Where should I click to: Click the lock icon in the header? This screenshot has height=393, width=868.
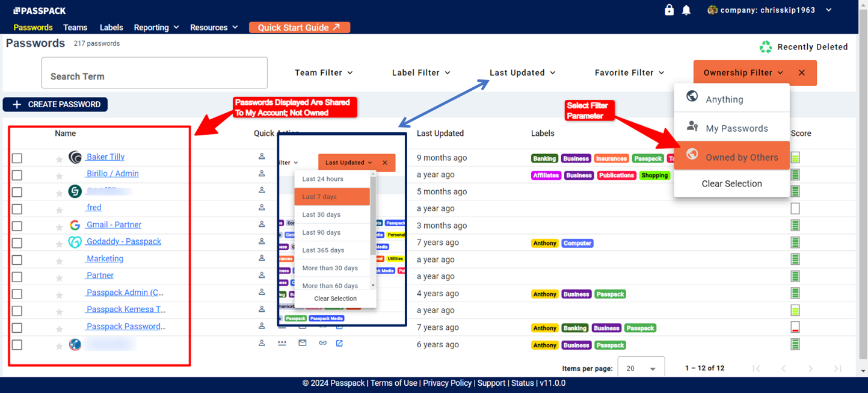pos(669,10)
